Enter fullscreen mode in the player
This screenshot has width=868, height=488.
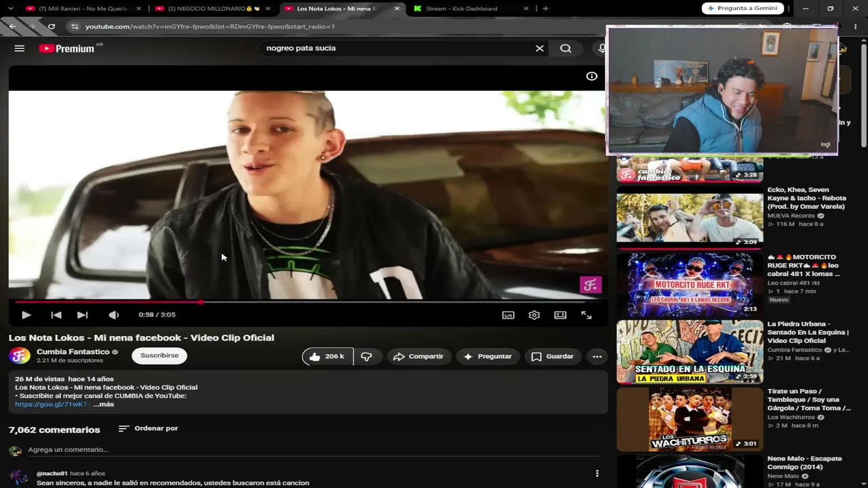coord(587,314)
